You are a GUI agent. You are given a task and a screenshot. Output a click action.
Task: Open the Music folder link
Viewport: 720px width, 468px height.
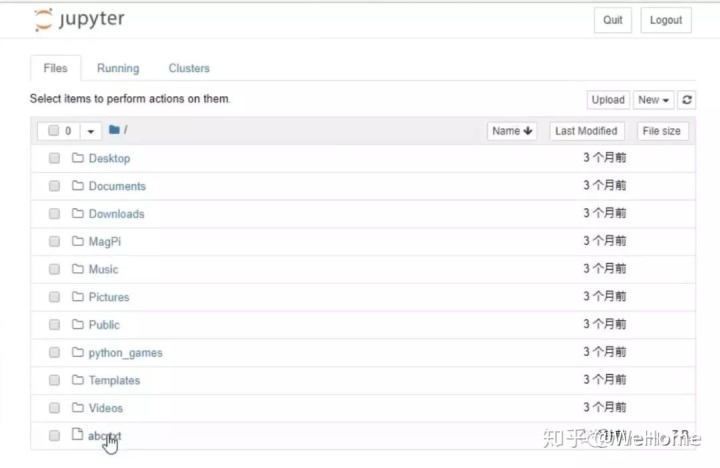coord(103,269)
